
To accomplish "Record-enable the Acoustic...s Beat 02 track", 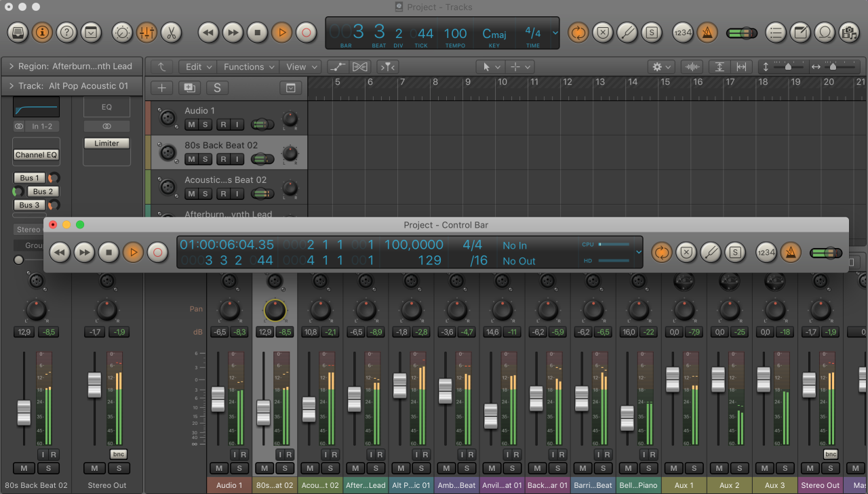I will [x=223, y=194].
